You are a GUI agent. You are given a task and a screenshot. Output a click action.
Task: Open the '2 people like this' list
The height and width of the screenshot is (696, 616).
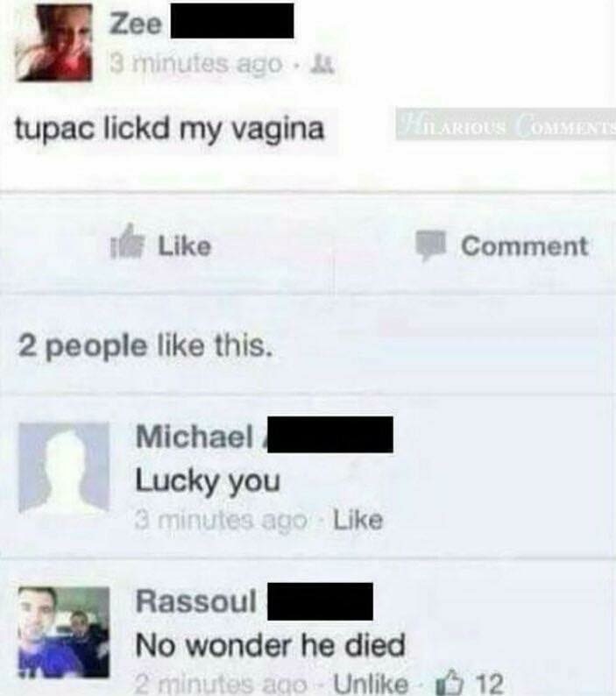pyautogui.click(x=145, y=346)
